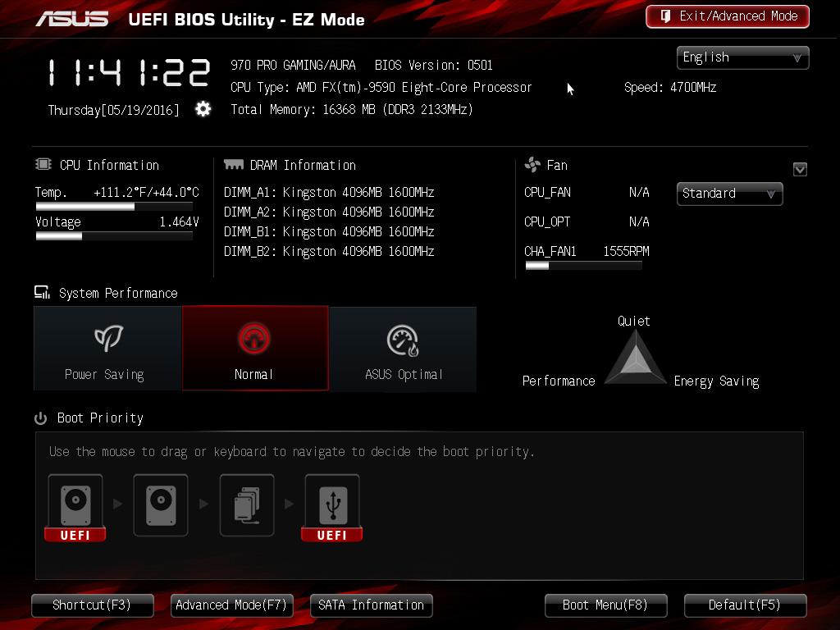Select the stacked disks boot device

point(247,505)
